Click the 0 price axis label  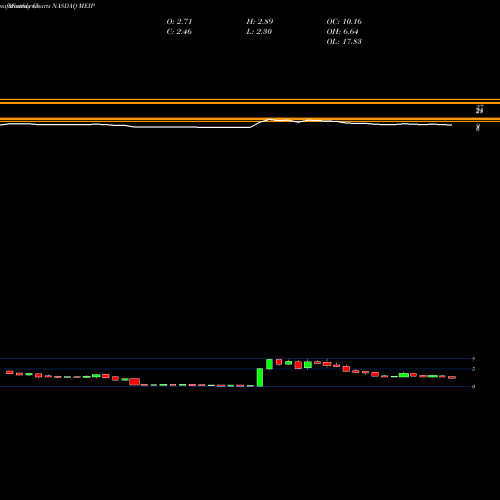pos(473,387)
